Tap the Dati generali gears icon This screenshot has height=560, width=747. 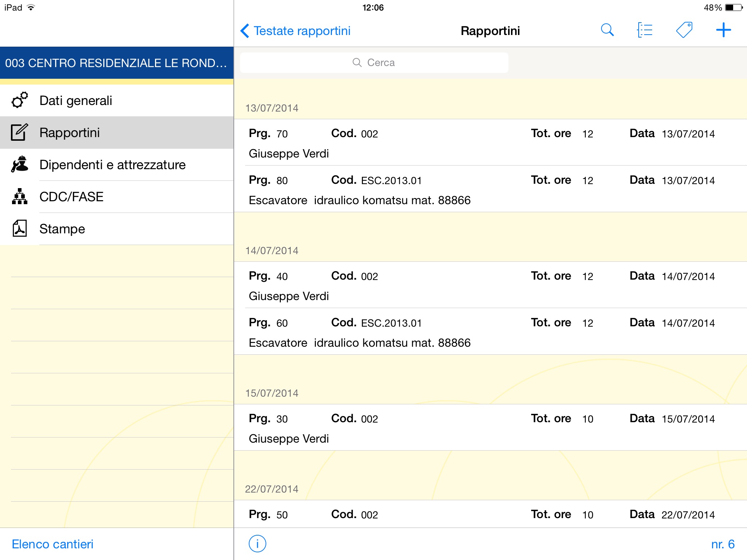(x=20, y=100)
